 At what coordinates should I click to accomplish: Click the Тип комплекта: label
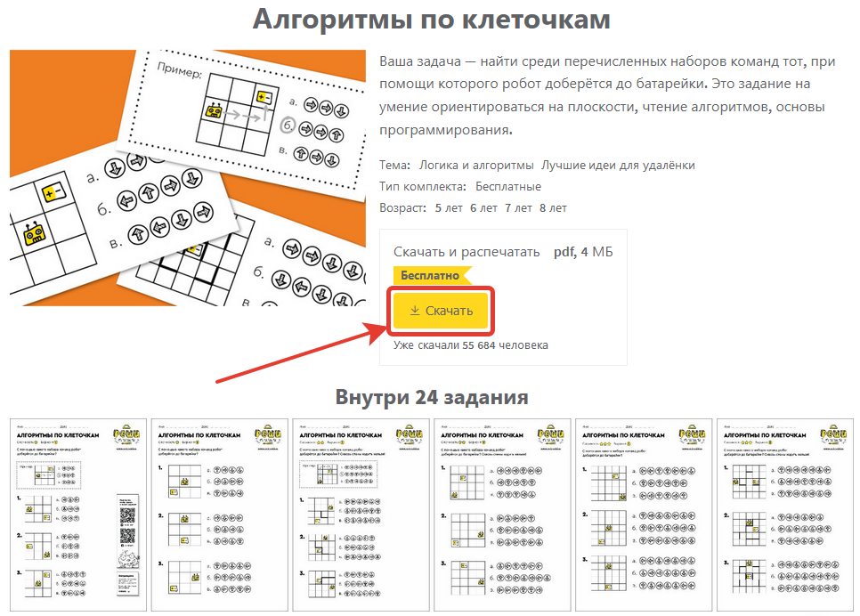click(x=423, y=187)
